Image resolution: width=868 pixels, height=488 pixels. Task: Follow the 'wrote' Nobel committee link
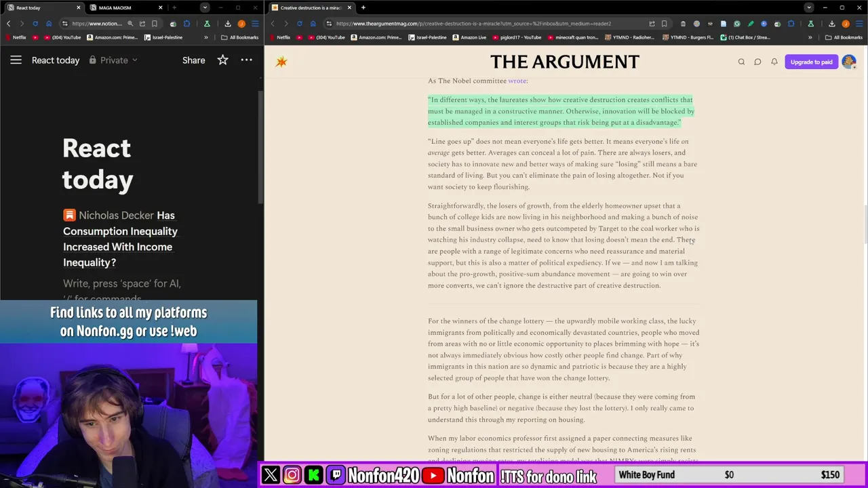pyautogui.click(x=517, y=81)
